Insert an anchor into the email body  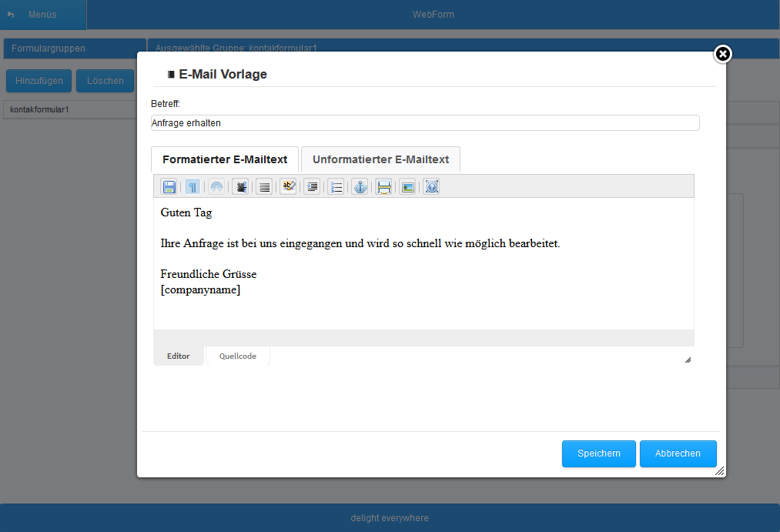click(360, 186)
